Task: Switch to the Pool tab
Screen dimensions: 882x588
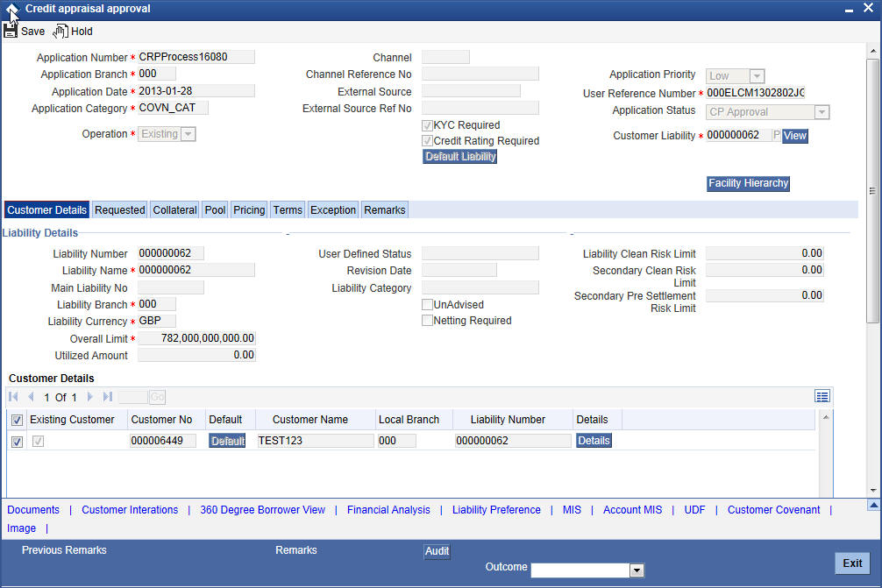Action: [215, 210]
